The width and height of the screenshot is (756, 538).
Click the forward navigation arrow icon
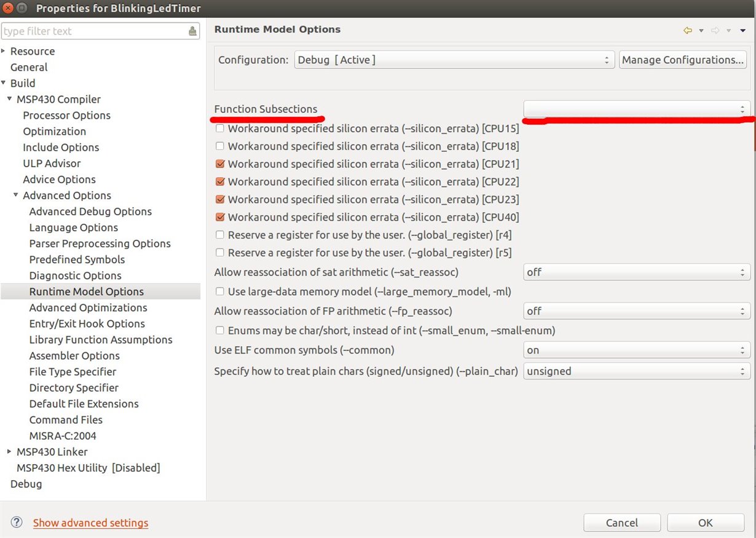(715, 30)
